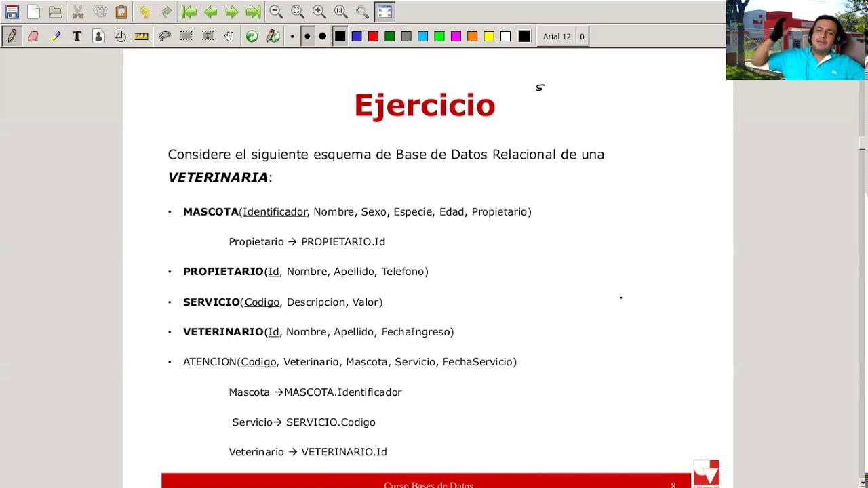Pick the first black color swatch

point(340,37)
